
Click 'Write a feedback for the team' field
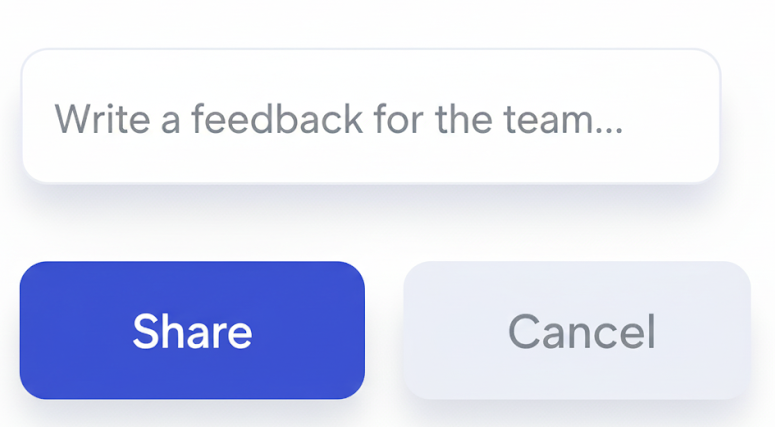pyautogui.click(x=370, y=117)
